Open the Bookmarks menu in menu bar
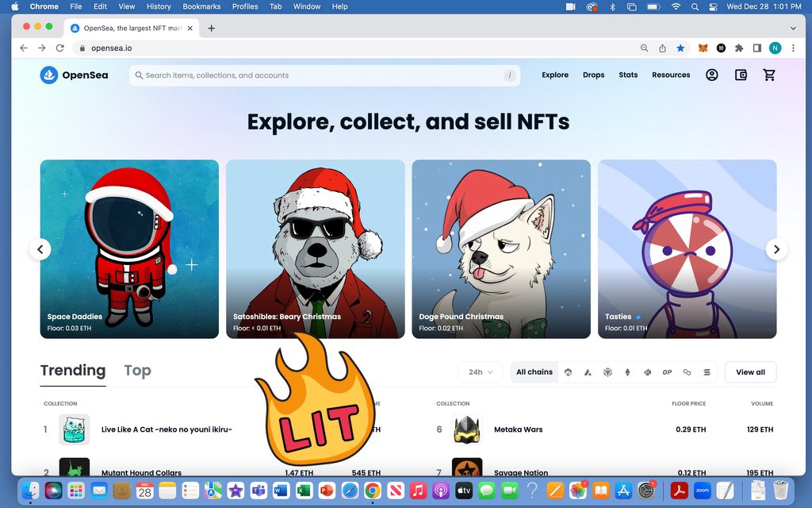The width and height of the screenshot is (812, 508). pyautogui.click(x=201, y=6)
